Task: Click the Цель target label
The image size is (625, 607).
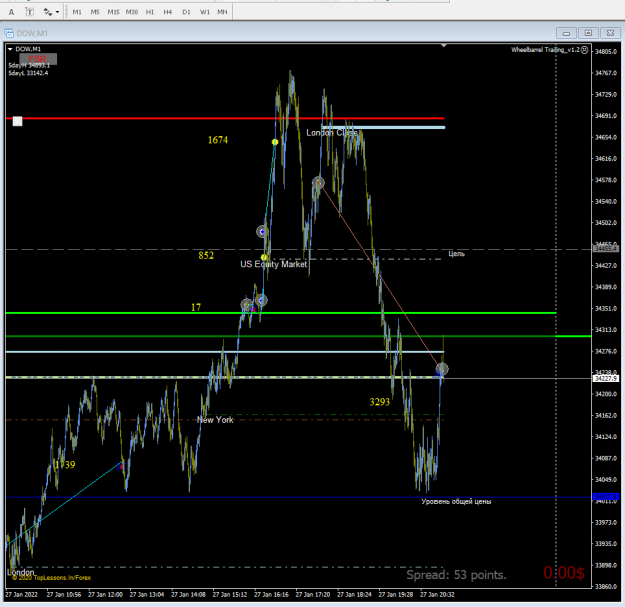Action: click(456, 253)
